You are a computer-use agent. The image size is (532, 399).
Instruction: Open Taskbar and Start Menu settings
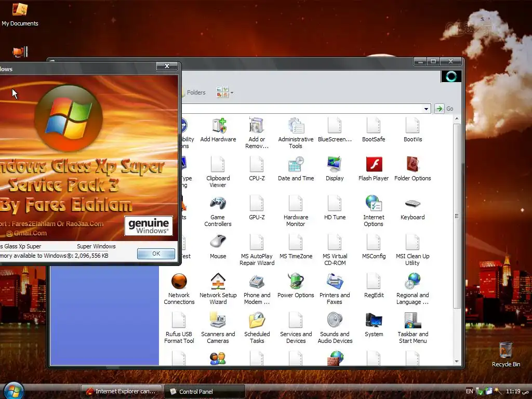[x=413, y=328]
